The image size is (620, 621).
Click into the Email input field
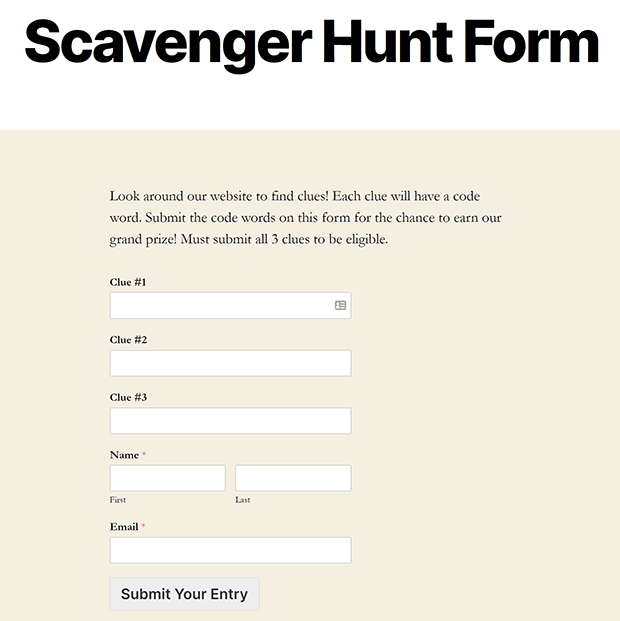tap(230, 550)
